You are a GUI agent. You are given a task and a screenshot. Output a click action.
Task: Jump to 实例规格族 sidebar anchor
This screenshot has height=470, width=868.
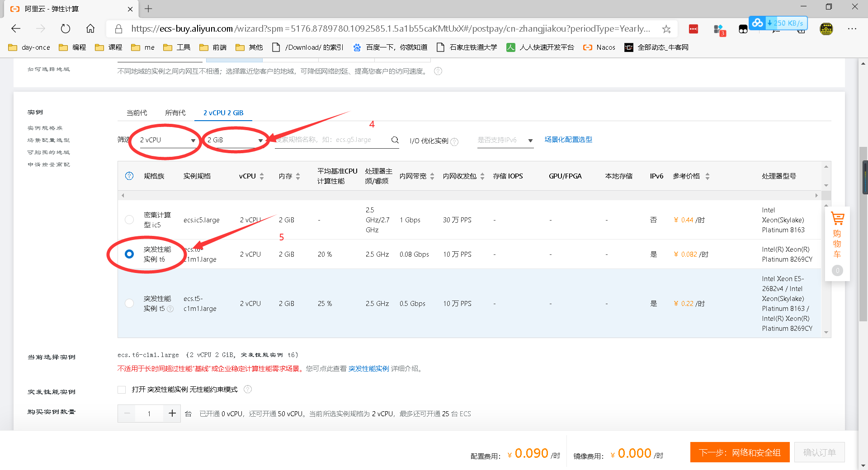[45, 128]
